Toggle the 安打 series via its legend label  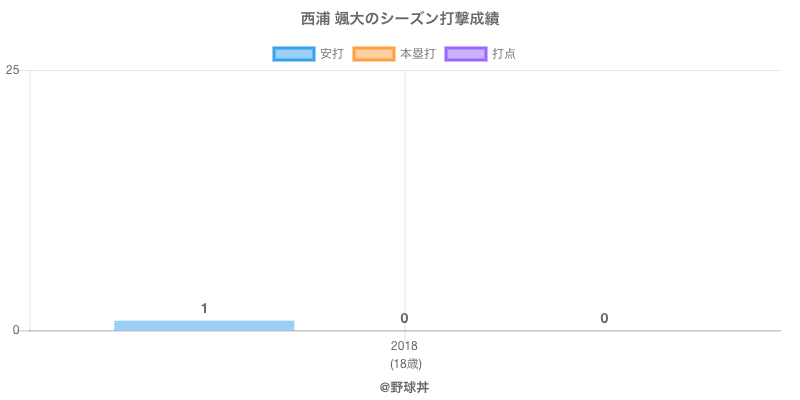[x=331, y=54]
